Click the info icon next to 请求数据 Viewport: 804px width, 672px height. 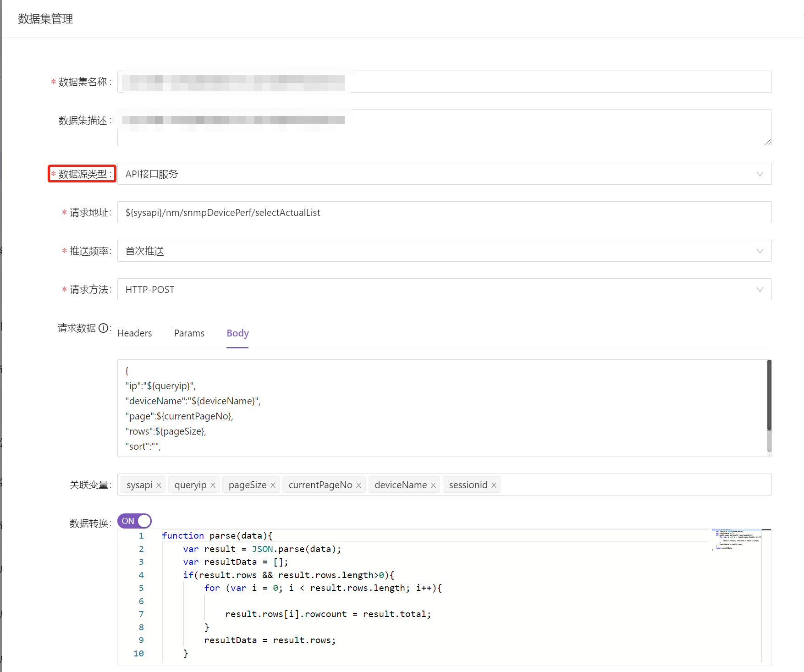(x=104, y=328)
